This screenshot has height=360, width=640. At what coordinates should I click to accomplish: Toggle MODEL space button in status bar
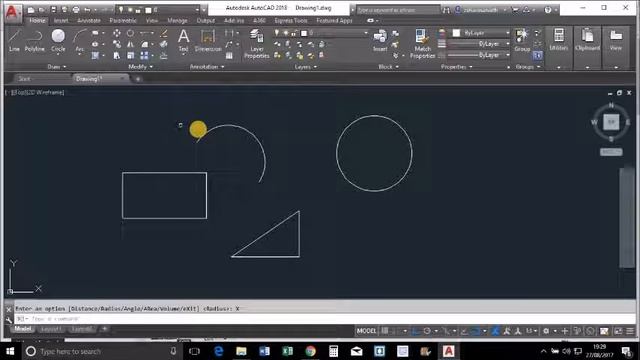(366, 331)
